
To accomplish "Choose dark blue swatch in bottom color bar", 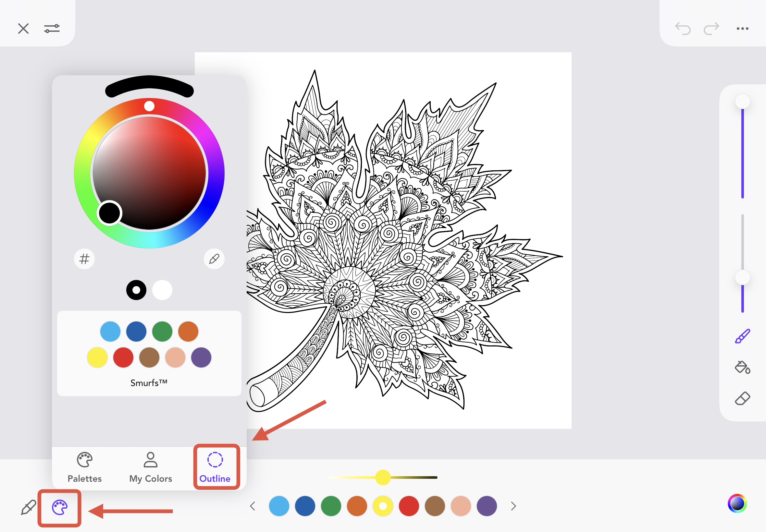I will (305, 506).
